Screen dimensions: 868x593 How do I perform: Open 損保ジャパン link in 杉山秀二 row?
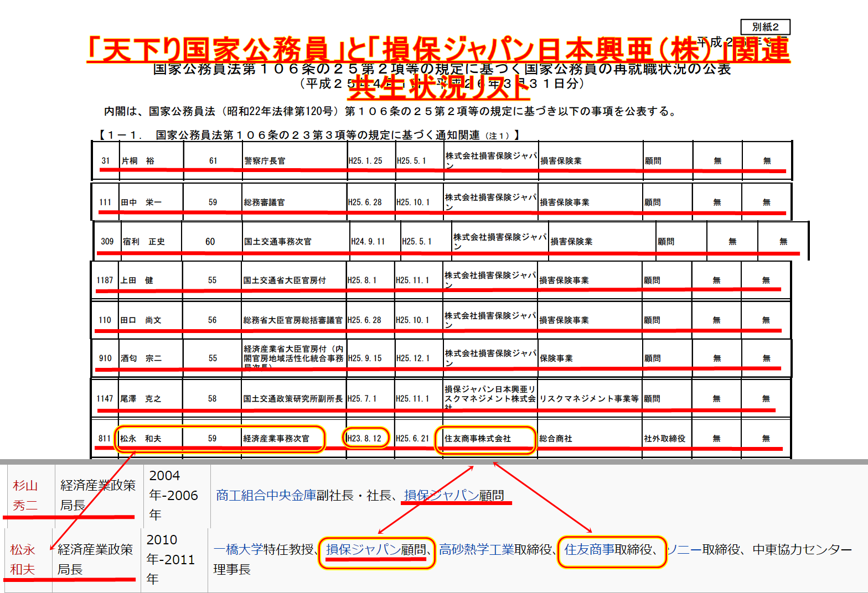[441, 495]
